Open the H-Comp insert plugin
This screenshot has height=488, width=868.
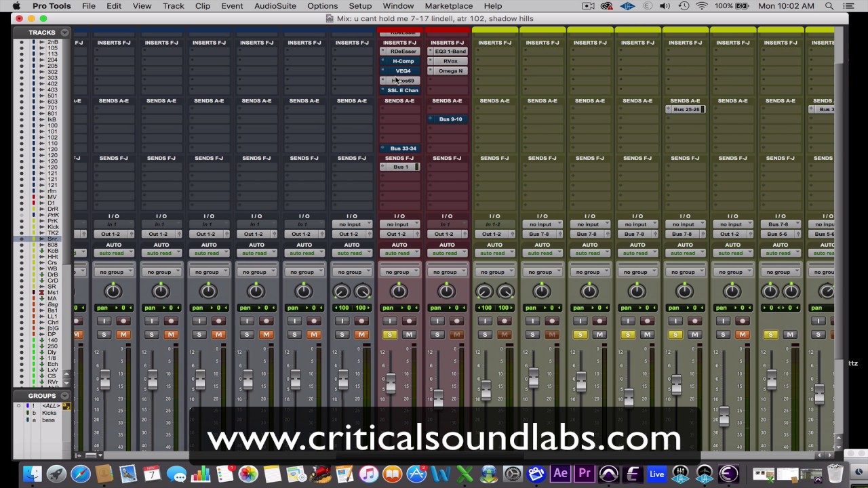click(x=403, y=61)
